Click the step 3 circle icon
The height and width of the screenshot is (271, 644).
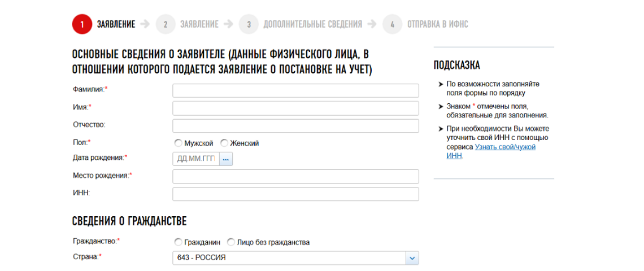[249, 24]
